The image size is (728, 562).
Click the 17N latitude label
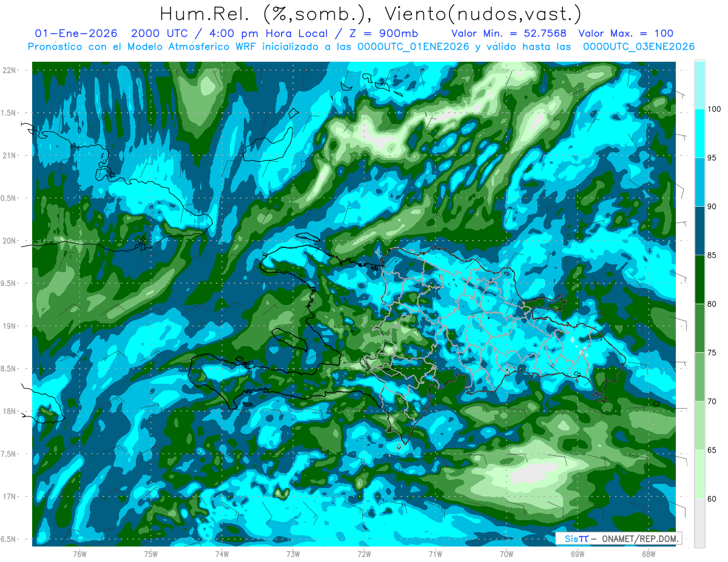click(10, 497)
